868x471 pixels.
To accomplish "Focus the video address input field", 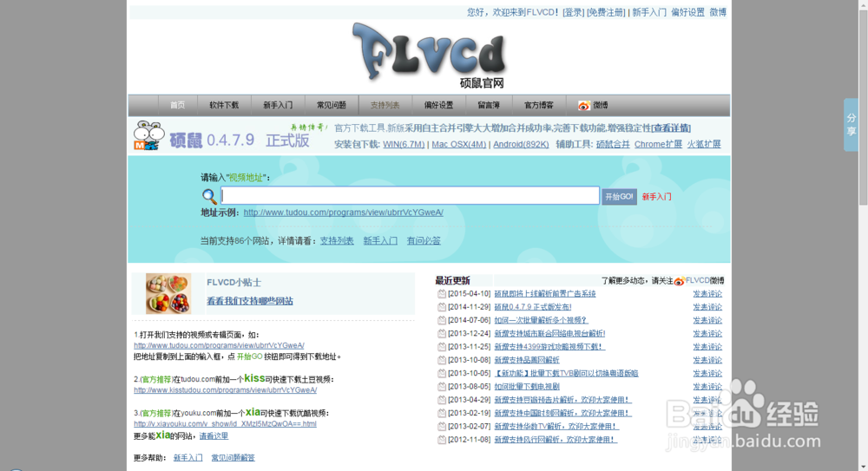I will click(411, 195).
